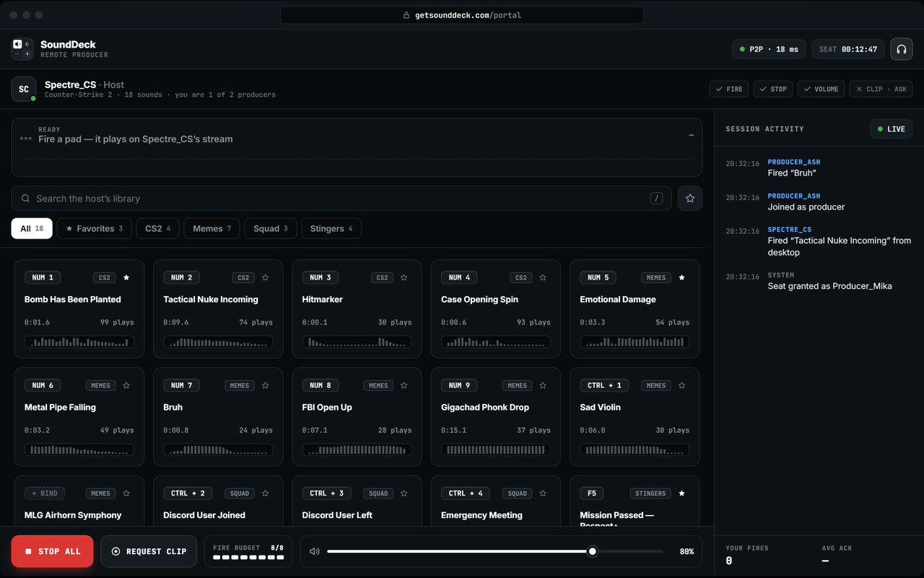The height and width of the screenshot is (578, 924).
Task: Show the Stingers filter tab
Action: (331, 228)
